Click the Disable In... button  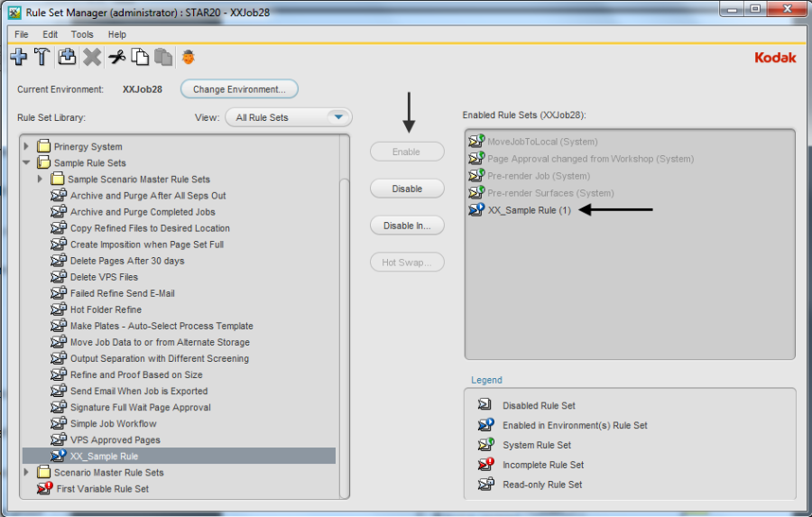pos(407,226)
